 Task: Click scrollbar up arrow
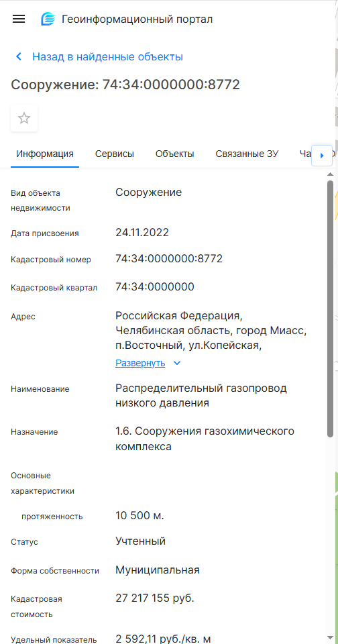330,175
